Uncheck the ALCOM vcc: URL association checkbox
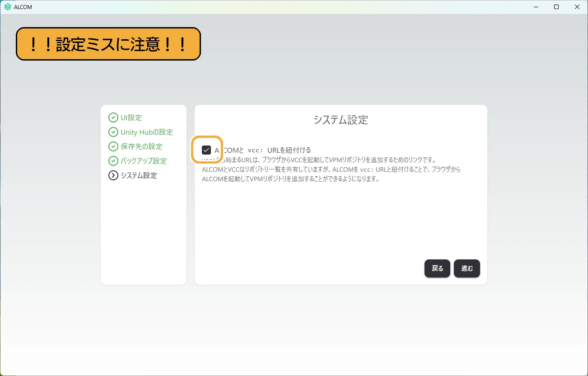The image size is (588, 376). 206,150
